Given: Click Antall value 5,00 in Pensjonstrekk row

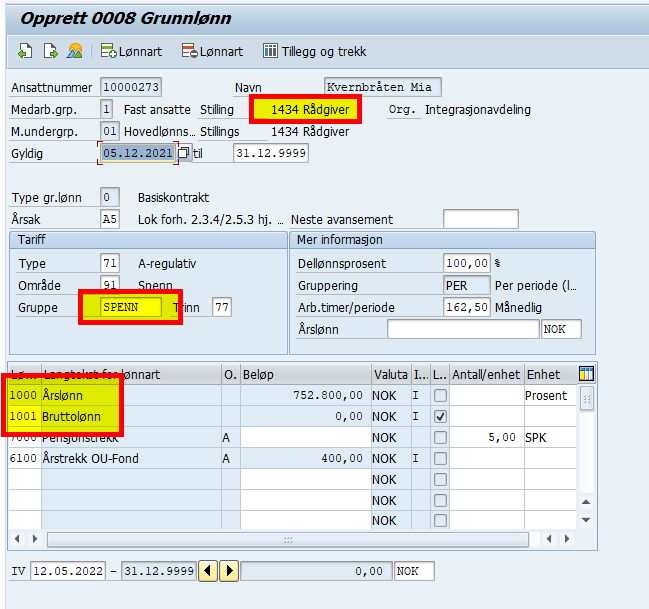Looking at the screenshot, I should tap(487, 438).
